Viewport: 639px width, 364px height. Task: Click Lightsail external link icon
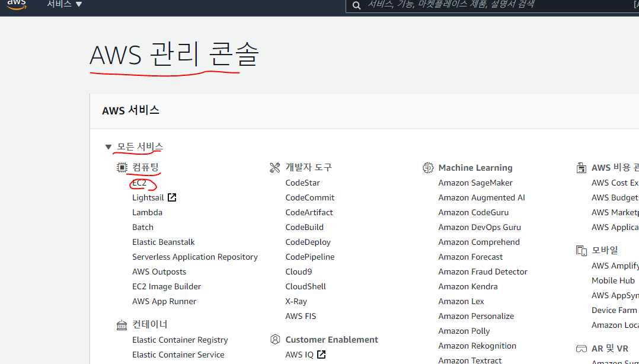pyautogui.click(x=172, y=197)
